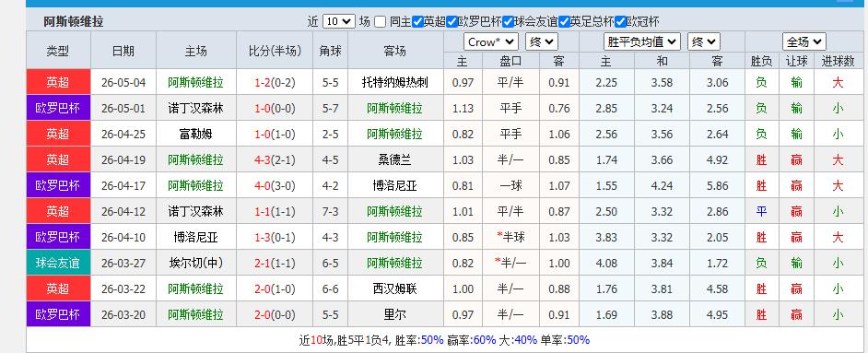Screen dimensions: 868x353
Task: Click the 阿斯顿维拉 team title heading
Action: tap(74, 22)
